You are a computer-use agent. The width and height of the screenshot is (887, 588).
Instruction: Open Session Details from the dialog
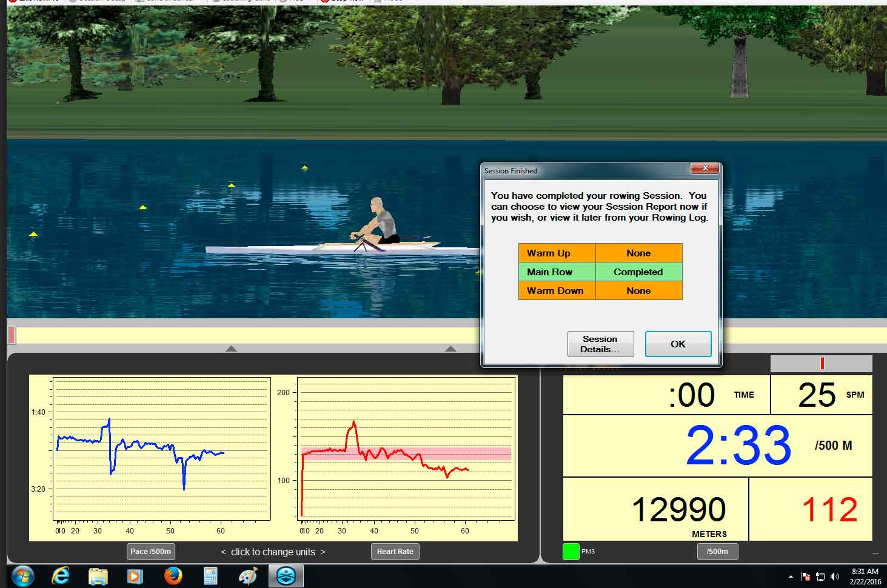(x=600, y=344)
